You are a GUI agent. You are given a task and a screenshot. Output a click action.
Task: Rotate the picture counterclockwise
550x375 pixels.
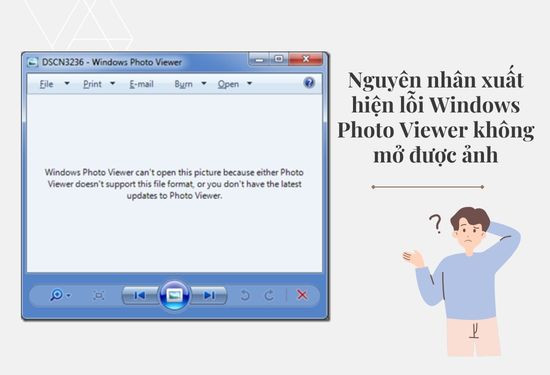coord(245,295)
